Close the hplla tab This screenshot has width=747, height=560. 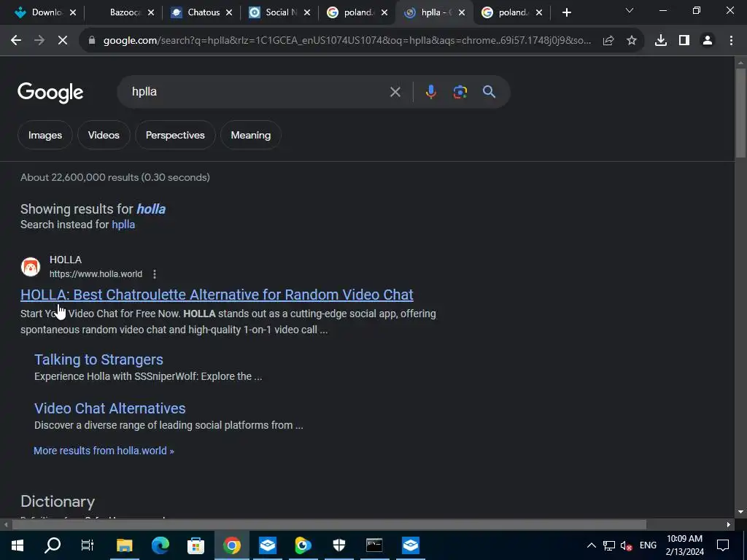(462, 12)
